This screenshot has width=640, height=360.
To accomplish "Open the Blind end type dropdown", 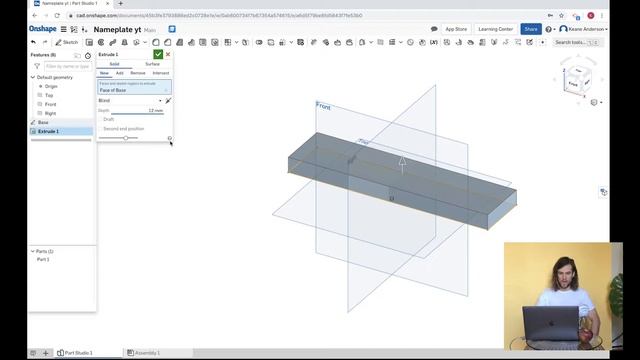I will click(x=130, y=100).
